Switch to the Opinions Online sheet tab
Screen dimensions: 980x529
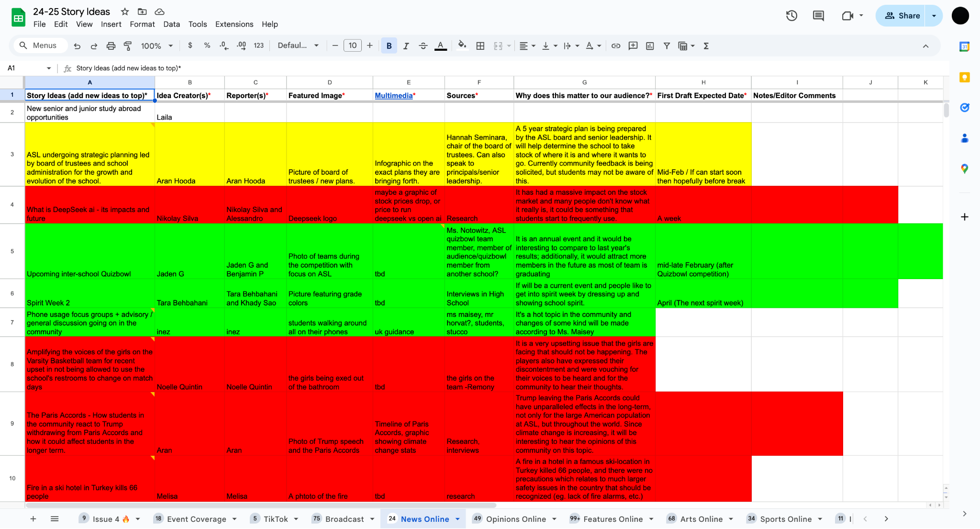pyautogui.click(x=515, y=519)
